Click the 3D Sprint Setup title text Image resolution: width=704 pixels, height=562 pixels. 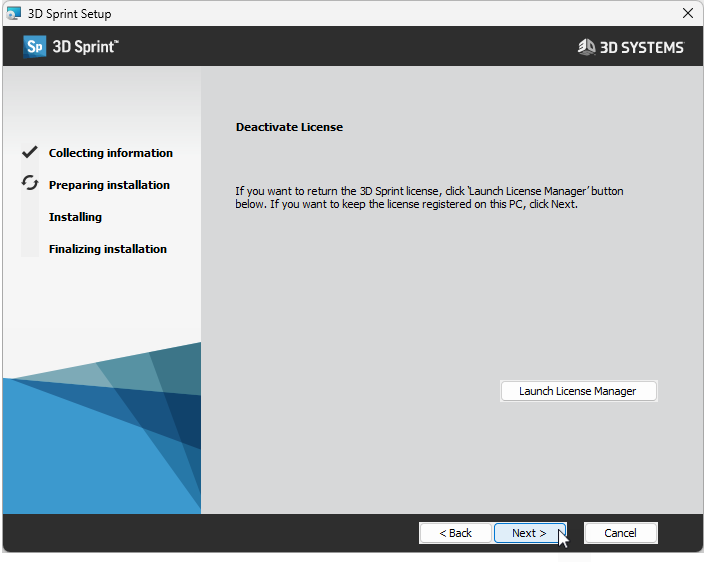coord(70,14)
